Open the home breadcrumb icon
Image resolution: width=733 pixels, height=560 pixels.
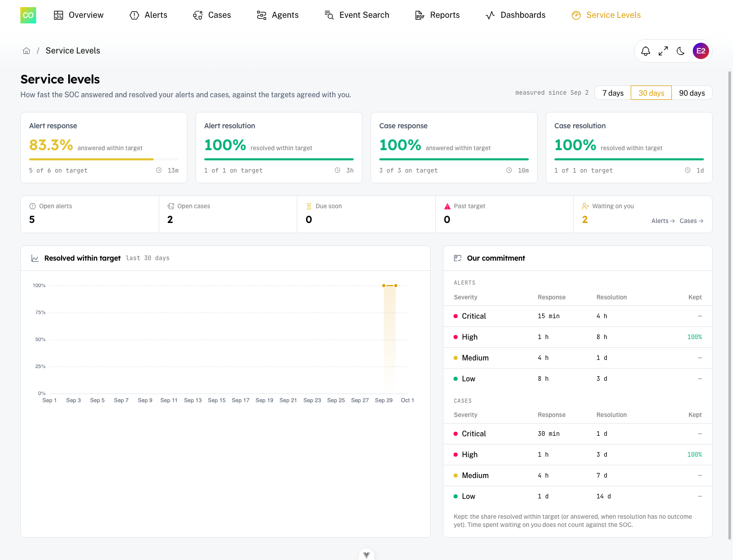point(26,51)
